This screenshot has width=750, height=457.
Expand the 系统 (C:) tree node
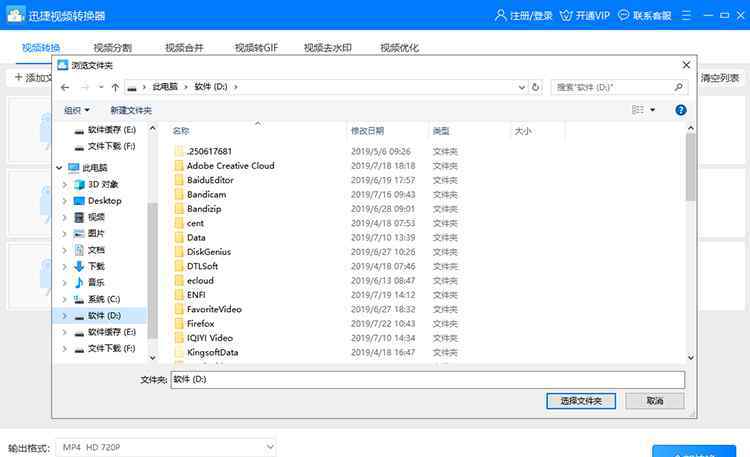[x=65, y=299]
